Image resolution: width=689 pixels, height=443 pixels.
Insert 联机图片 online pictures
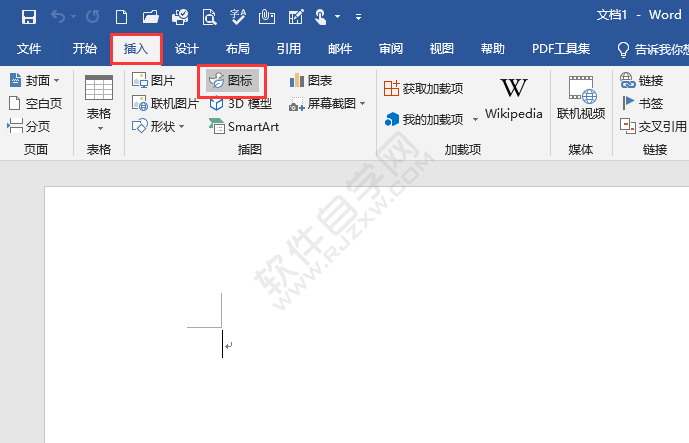point(165,103)
